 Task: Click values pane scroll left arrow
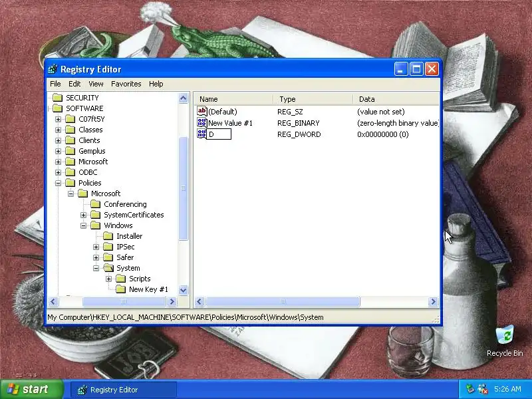199,301
